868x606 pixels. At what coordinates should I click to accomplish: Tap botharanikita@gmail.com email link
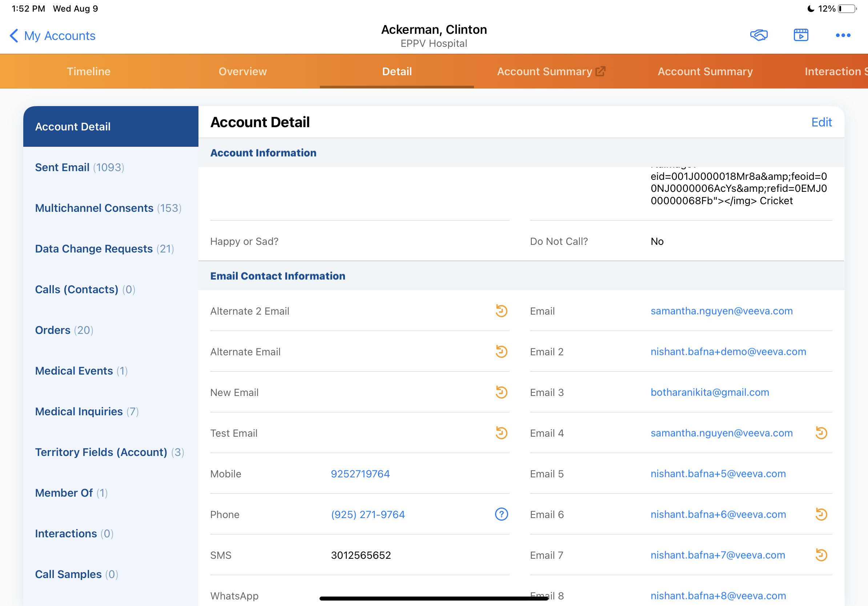click(710, 392)
